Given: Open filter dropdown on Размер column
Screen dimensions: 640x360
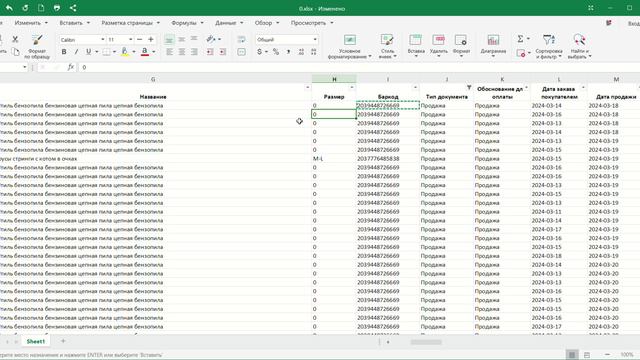Looking at the screenshot, I should [352, 87].
